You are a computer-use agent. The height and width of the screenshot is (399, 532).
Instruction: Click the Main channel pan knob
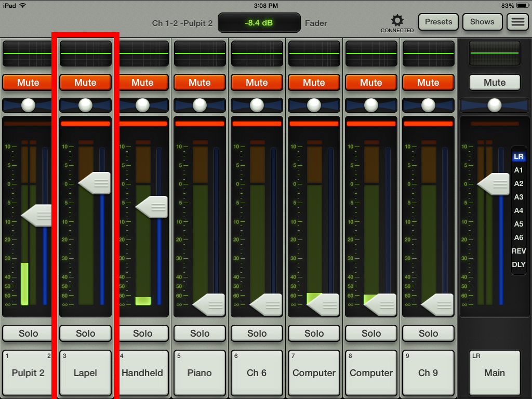click(494, 105)
